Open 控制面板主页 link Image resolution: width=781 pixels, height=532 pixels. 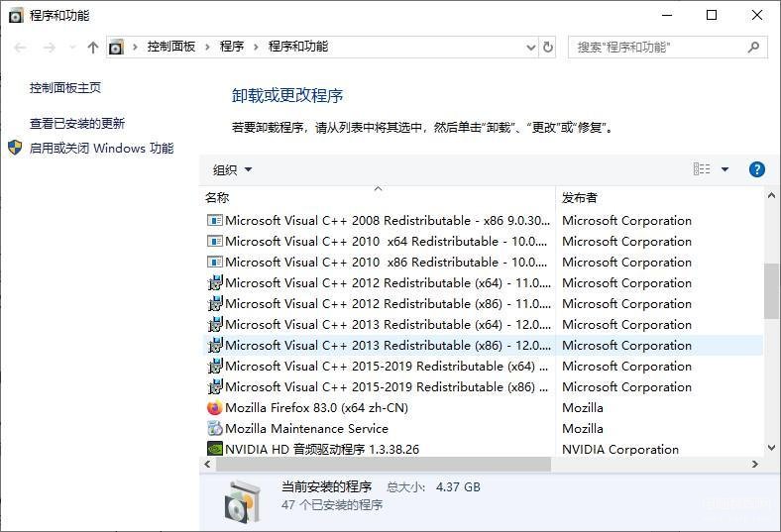[65, 88]
